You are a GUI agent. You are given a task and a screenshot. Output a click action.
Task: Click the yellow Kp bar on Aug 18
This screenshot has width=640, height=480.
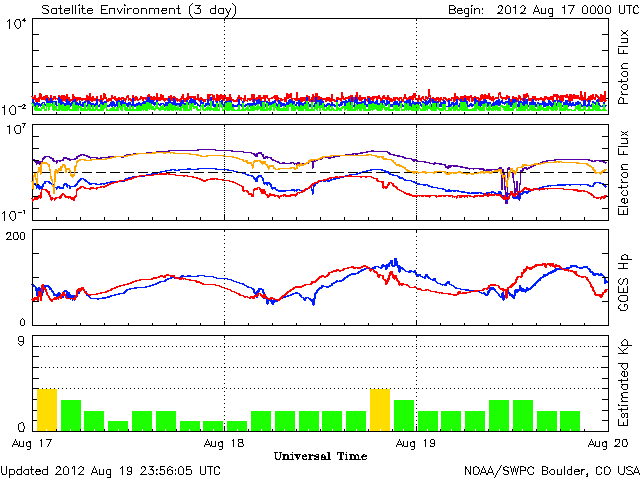(380, 410)
